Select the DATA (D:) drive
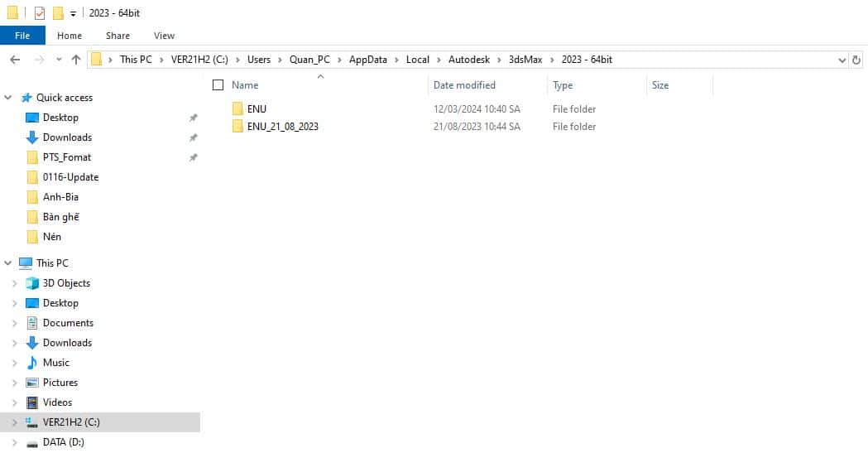The image size is (868, 453). 63,442
